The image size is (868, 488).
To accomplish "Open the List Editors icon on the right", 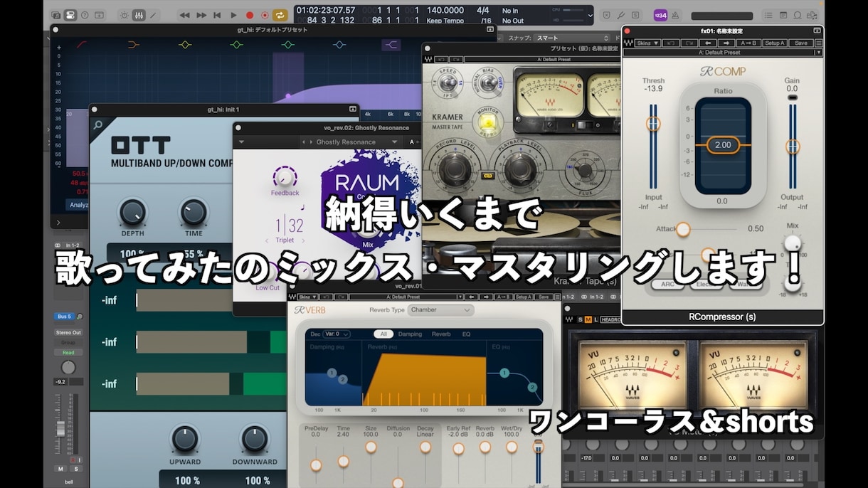I will [770, 15].
